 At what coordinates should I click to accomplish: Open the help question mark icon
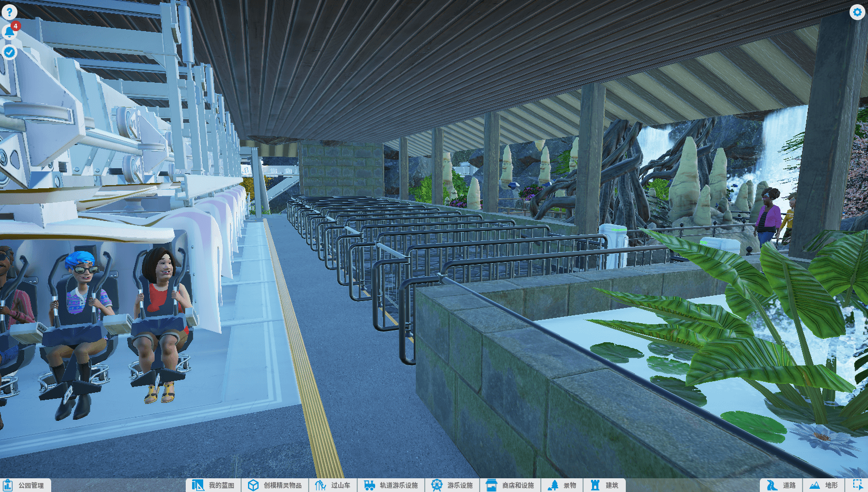[9, 12]
